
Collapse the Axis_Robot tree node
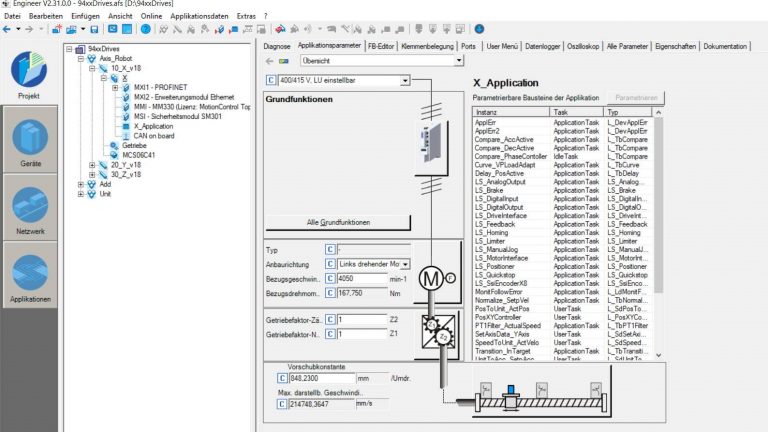(81, 59)
